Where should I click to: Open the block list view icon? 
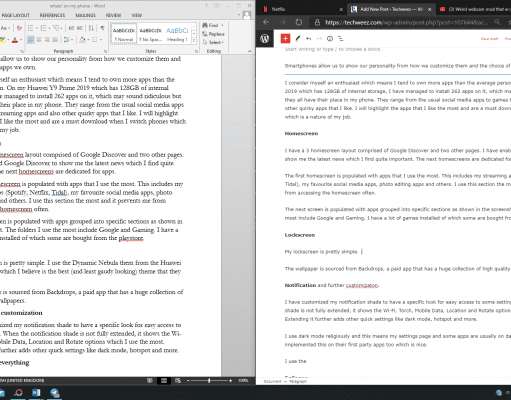340,39
